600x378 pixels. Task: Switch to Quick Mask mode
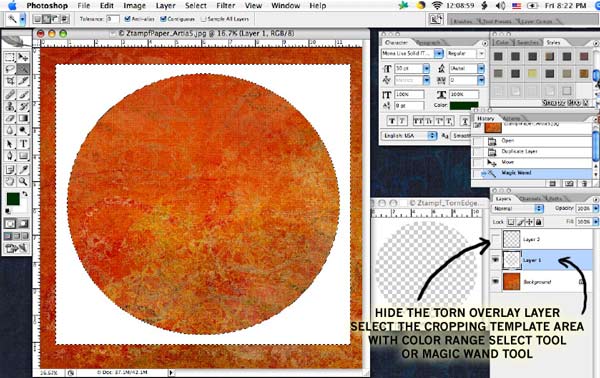coord(23,223)
